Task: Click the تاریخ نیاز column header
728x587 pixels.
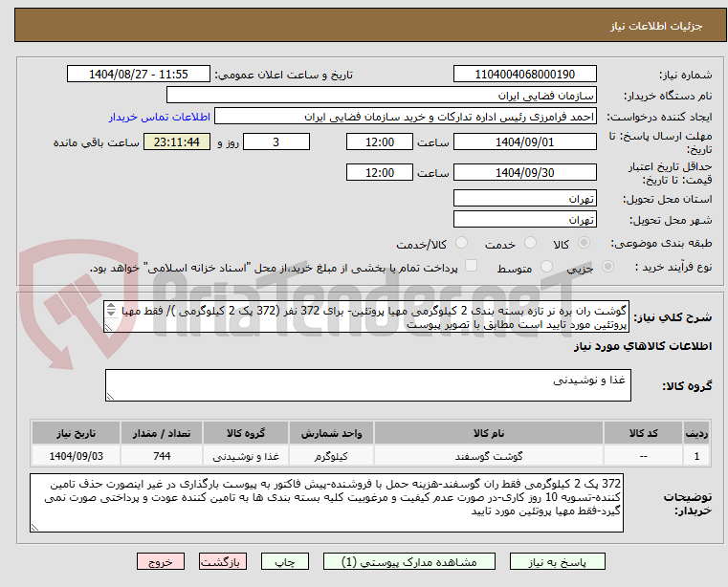Action: 77,433
